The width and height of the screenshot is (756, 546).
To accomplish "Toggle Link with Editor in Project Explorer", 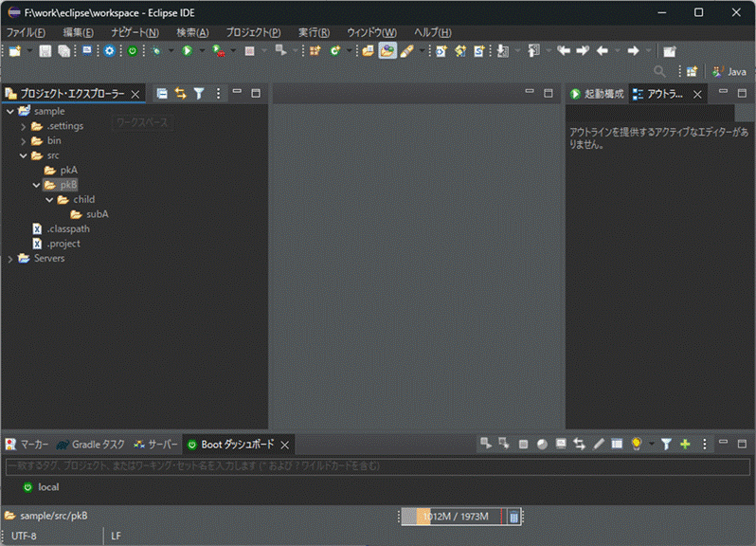I will 180,94.
